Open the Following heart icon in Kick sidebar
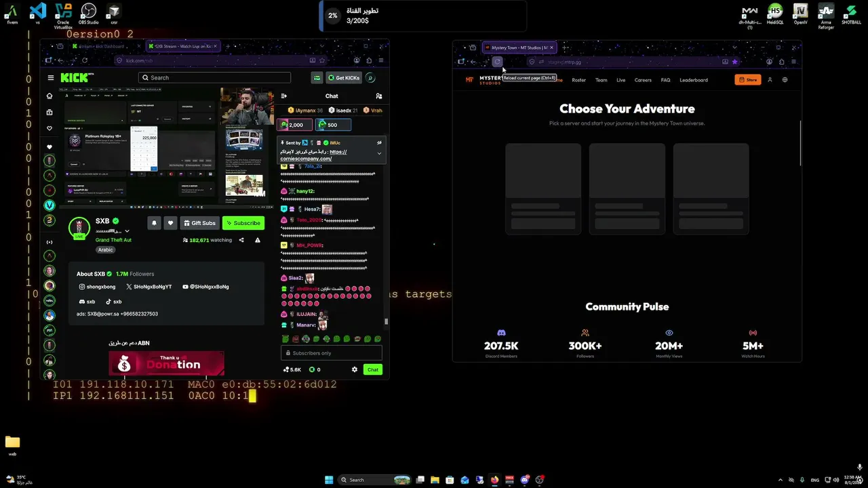This screenshot has width=868, height=488. [x=49, y=129]
